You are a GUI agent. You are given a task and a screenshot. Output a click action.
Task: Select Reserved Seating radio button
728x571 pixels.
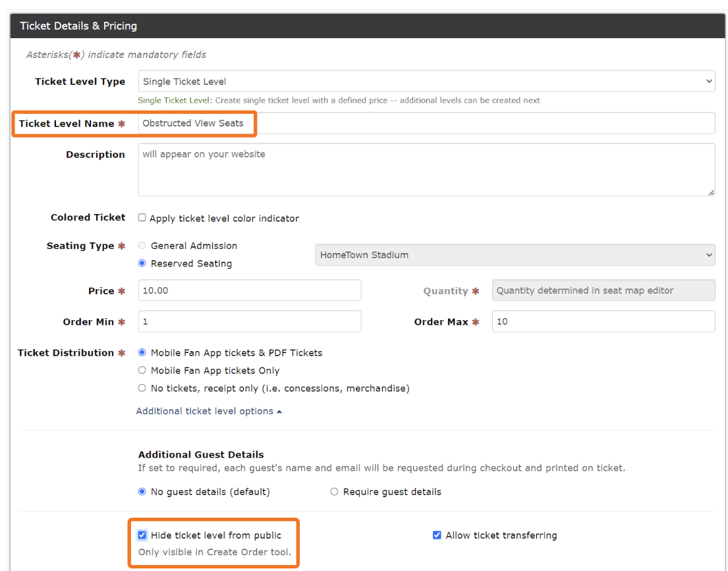point(142,263)
